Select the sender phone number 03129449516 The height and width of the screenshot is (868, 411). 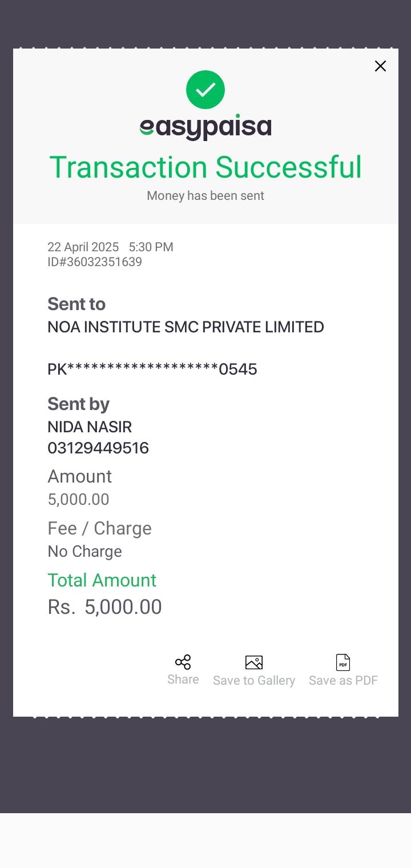click(x=98, y=448)
